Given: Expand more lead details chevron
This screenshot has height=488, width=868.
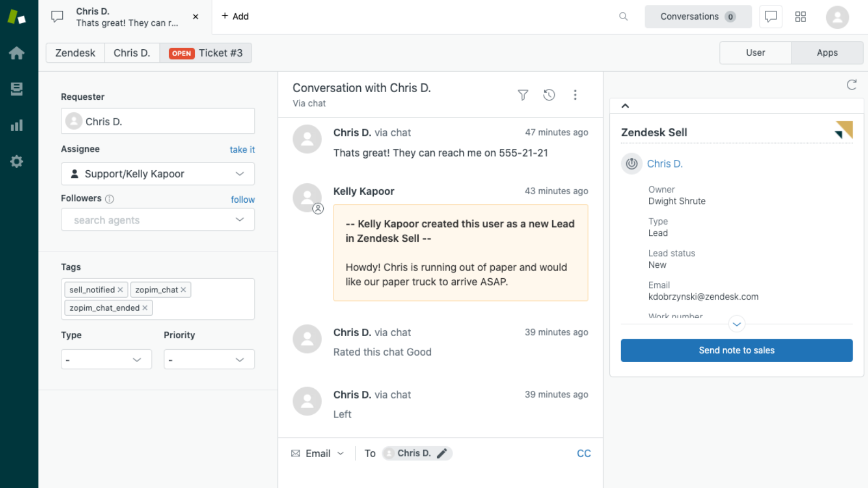Looking at the screenshot, I should tap(737, 324).
